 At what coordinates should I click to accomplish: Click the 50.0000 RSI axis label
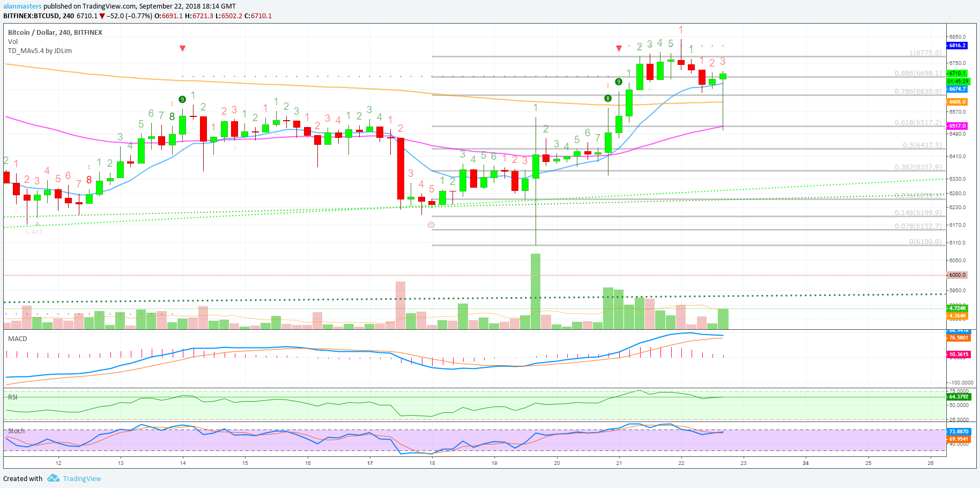(x=959, y=405)
